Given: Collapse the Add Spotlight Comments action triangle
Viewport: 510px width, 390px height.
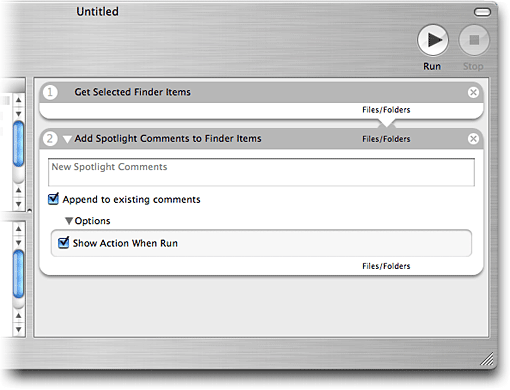Looking at the screenshot, I should [x=67, y=139].
